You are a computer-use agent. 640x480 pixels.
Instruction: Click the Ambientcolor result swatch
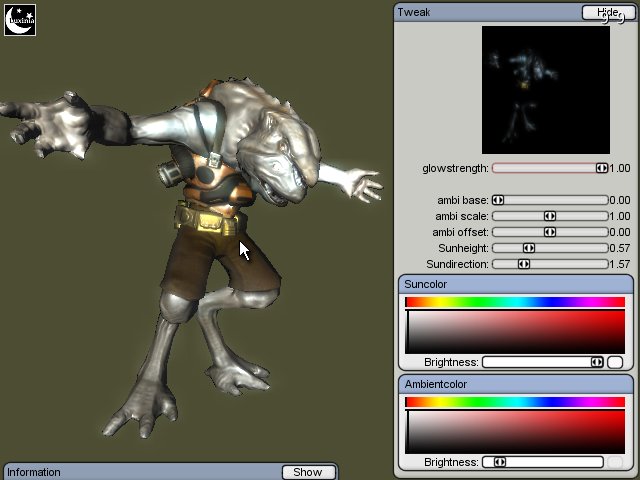coord(615,462)
